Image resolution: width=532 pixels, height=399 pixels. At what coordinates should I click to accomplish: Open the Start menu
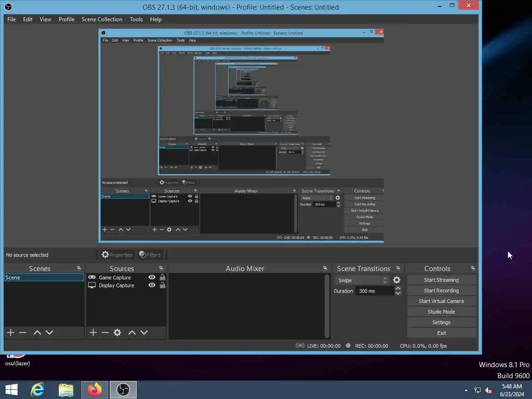[x=12, y=389]
